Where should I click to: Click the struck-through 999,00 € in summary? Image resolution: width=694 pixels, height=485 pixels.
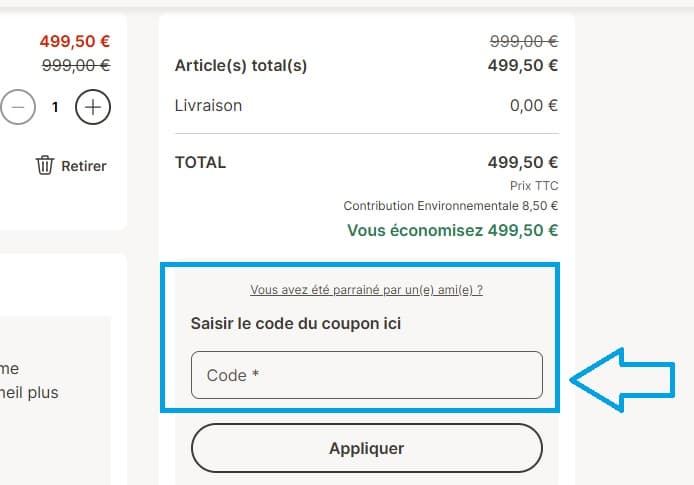[523, 42]
